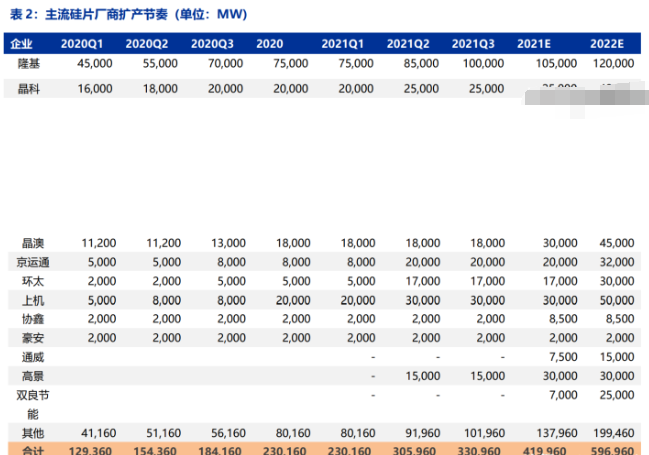Select 合计 2022E total 596,960
649x455 pixels.
pos(612,450)
